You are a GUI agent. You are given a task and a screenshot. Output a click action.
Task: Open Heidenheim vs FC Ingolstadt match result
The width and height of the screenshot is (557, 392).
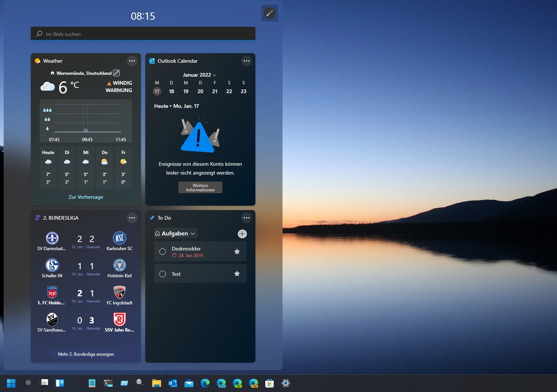click(86, 296)
